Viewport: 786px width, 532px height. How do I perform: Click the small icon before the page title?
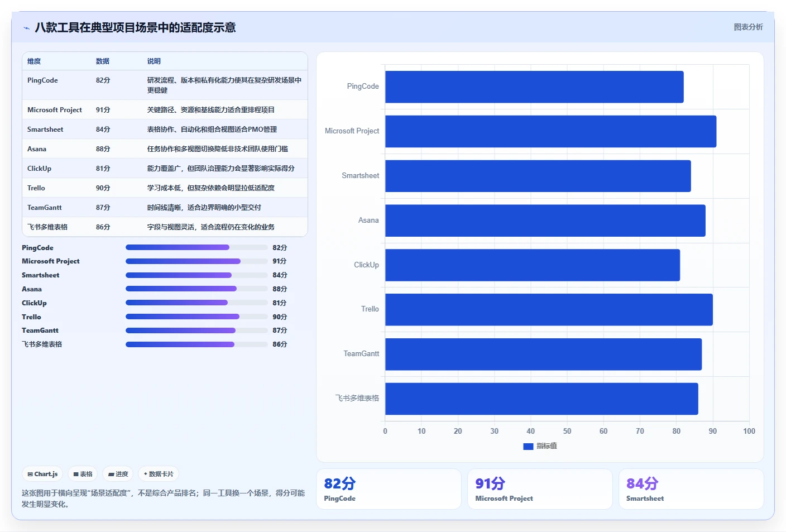26,28
